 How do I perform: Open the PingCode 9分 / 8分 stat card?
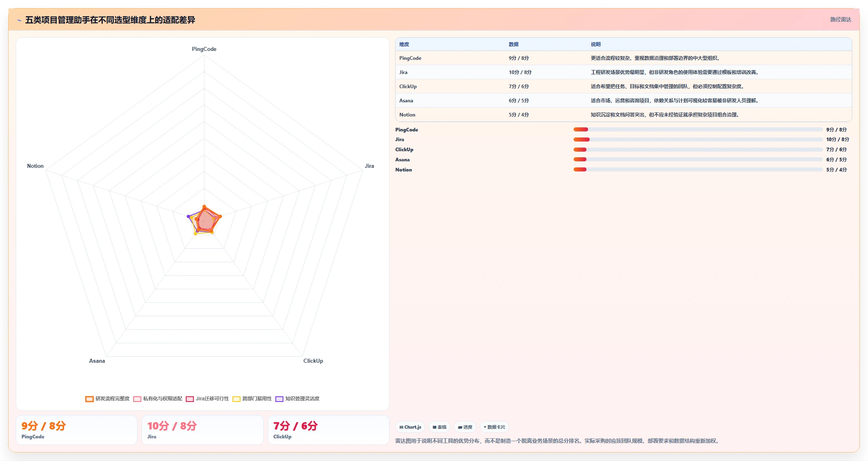[x=76, y=430]
